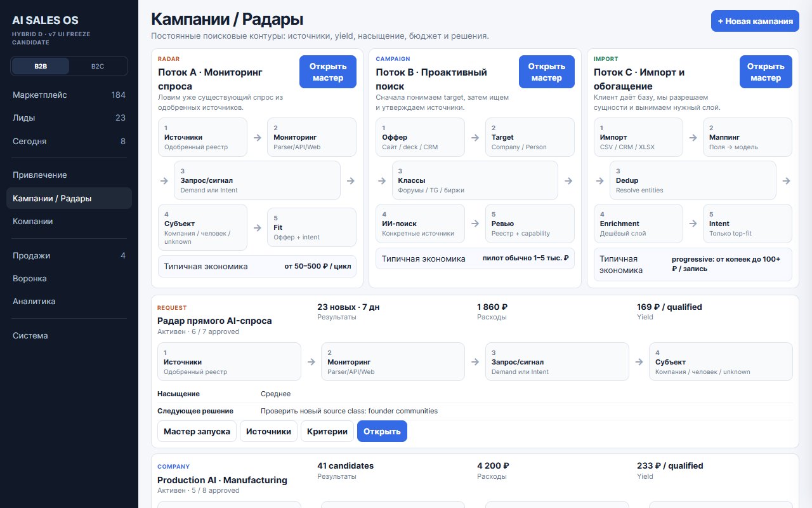Screen dimensions: 812x508
Task: Click '233 ₽ / qualified' yield value
Action: click(x=670, y=465)
